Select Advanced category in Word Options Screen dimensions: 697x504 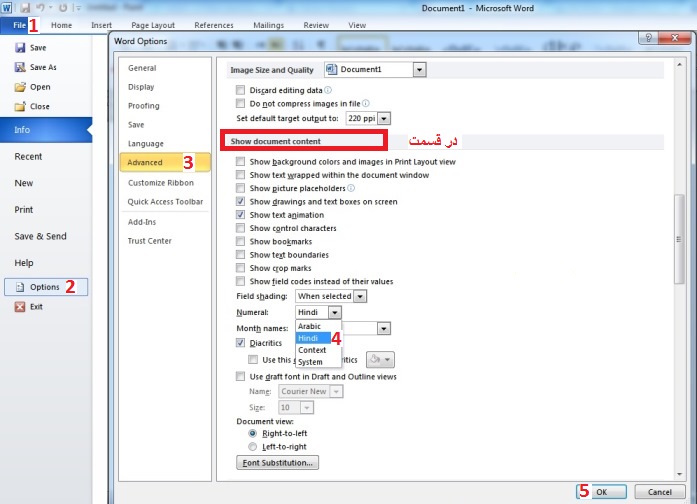point(165,162)
